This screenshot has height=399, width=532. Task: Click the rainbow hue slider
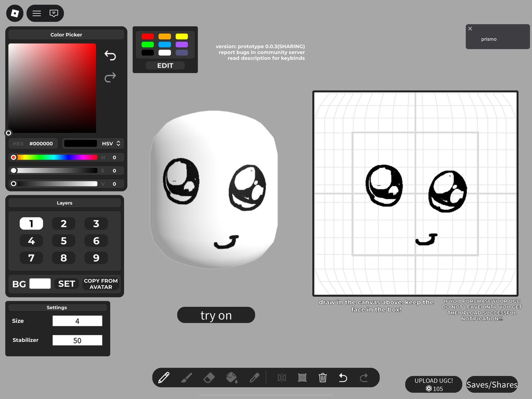(x=55, y=157)
